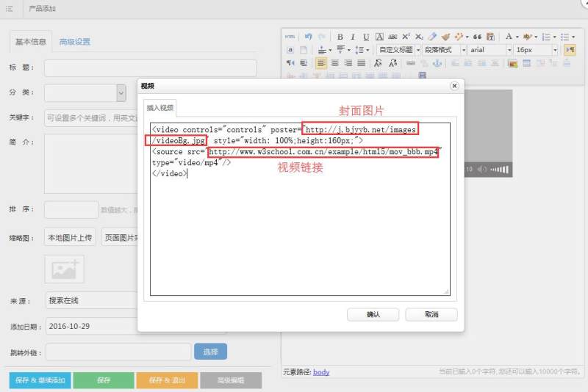
Task: Toggle HTML source mode in the editor
Action: (290, 37)
